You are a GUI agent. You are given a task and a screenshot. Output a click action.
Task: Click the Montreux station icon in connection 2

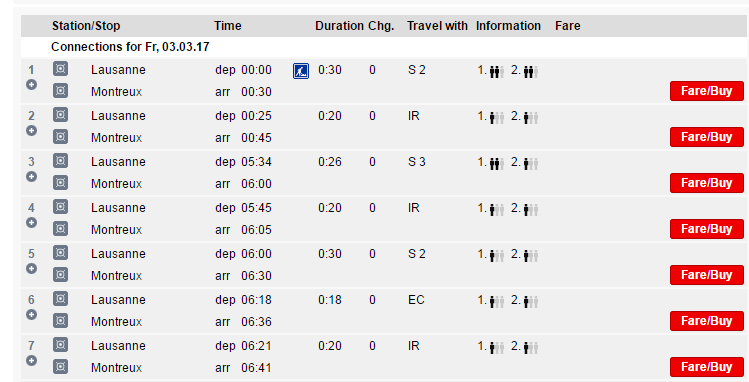[x=60, y=137]
